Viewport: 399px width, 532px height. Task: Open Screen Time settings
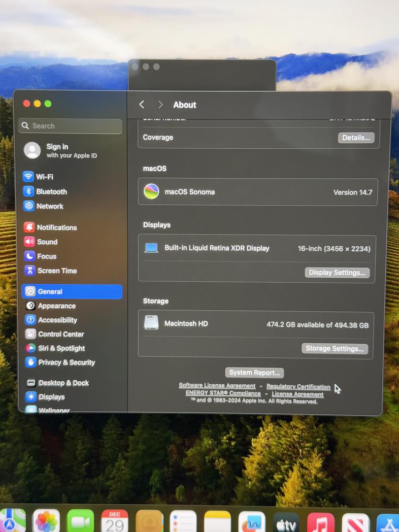pyautogui.click(x=57, y=271)
